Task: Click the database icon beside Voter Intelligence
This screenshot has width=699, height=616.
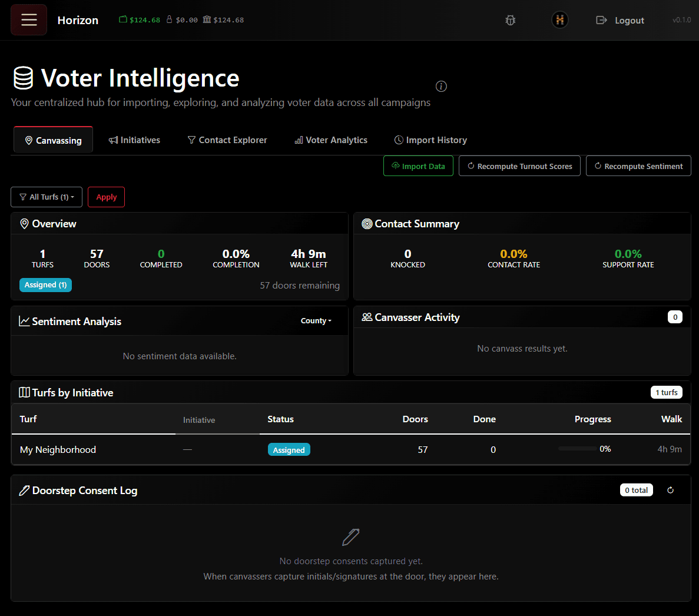Action: tap(23, 78)
